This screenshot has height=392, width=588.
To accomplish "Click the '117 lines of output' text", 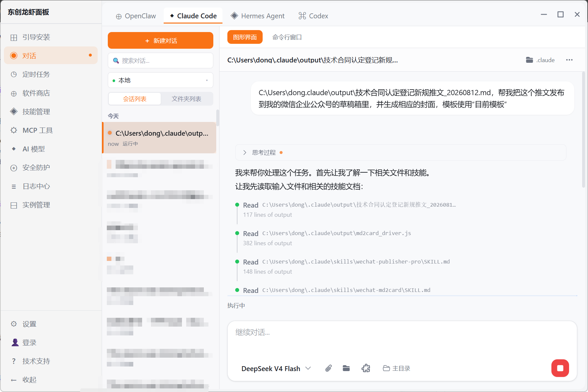I will coord(268,215).
